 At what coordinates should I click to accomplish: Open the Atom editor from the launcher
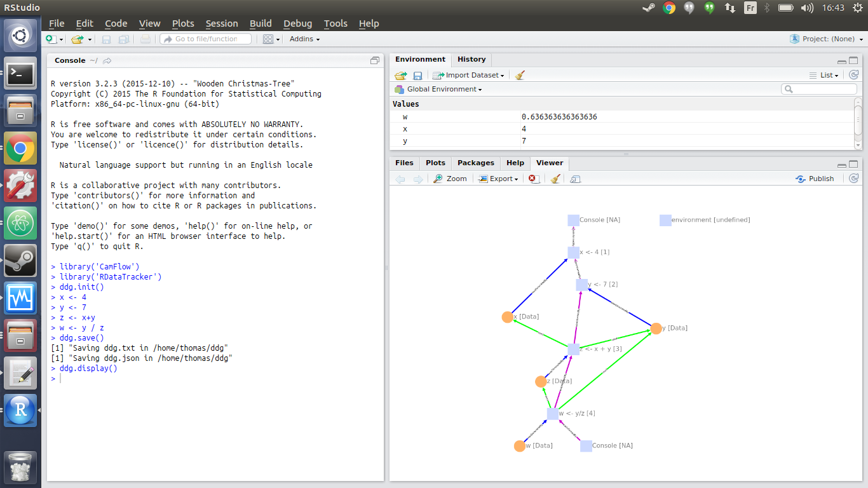(20, 223)
